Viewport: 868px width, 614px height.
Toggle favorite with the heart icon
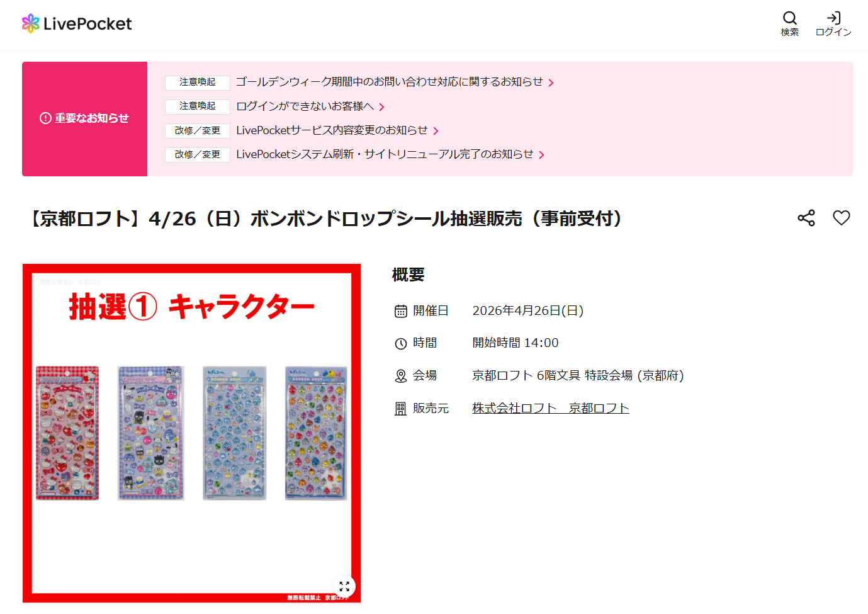(x=842, y=218)
